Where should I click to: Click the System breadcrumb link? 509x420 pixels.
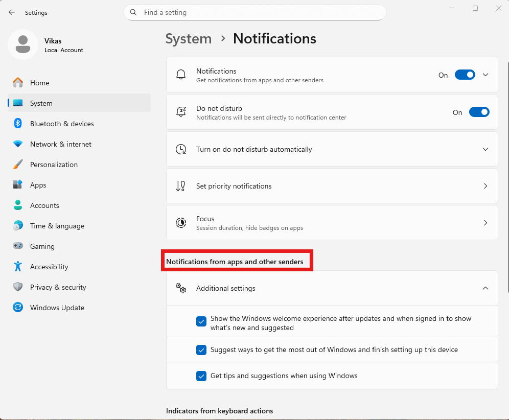tap(189, 39)
